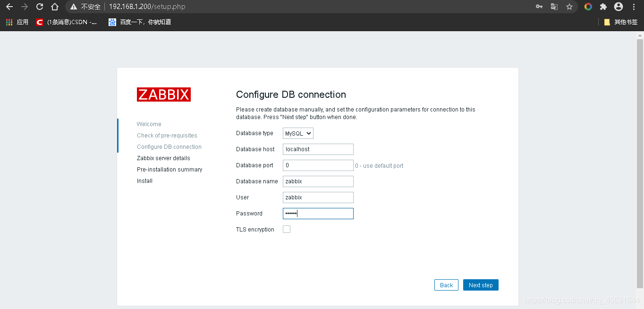Click the Next step button
Image resolution: width=644 pixels, height=309 pixels.
(x=481, y=285)
